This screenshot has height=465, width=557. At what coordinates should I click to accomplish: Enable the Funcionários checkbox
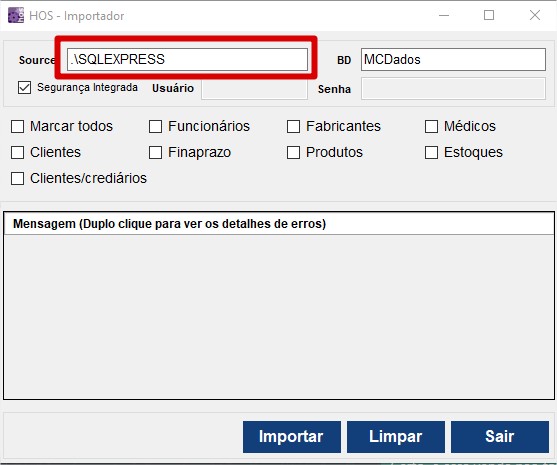[x=155, y=126]
